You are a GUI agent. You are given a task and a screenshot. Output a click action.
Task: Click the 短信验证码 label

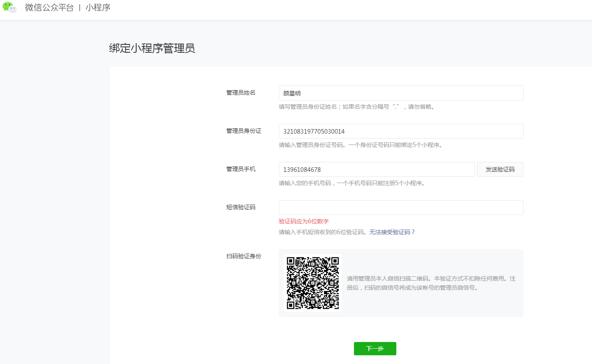click(241, 207)
